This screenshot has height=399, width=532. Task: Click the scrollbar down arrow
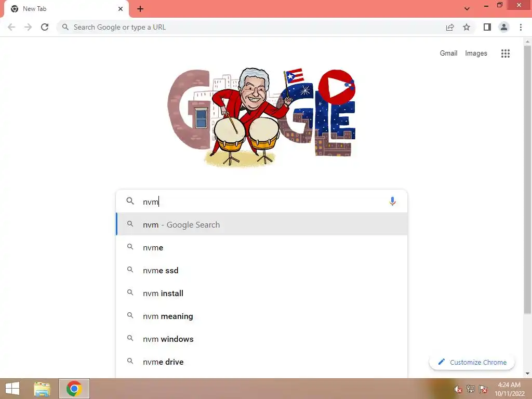pyautogui.click(x=527, y=374)
